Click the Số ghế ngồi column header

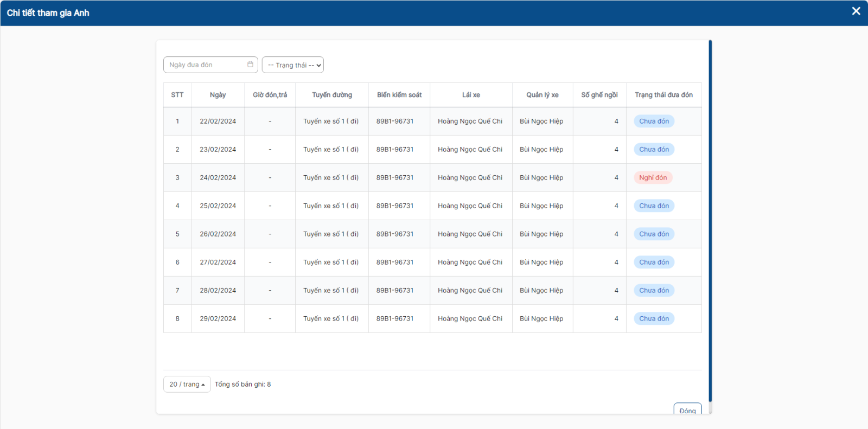tap(599, 95)
